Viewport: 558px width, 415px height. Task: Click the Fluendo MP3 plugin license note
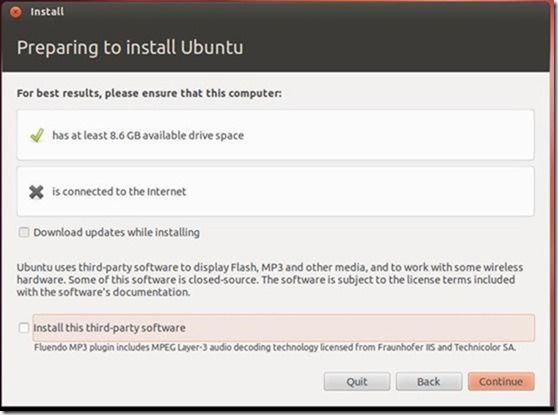coord(275,347)
